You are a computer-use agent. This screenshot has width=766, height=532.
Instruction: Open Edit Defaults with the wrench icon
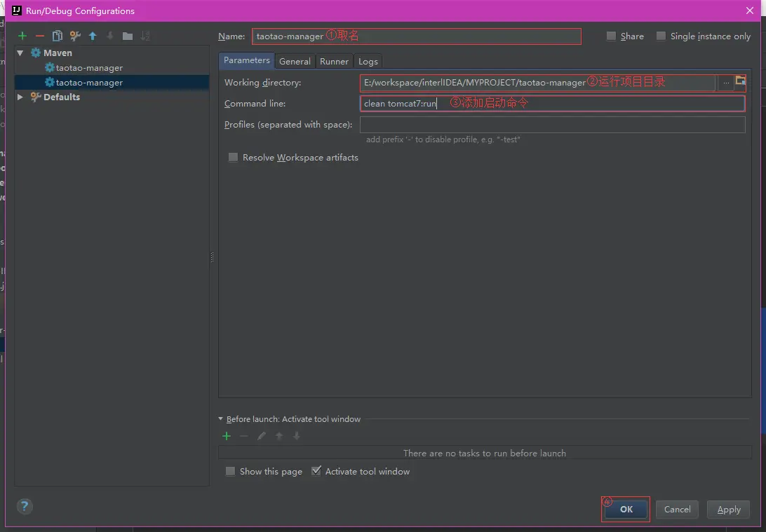pos(74,35)
